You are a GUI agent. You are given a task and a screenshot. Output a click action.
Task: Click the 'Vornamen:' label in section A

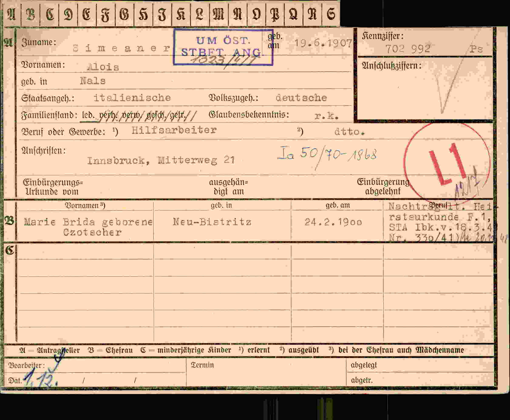[x=43, y=65]
